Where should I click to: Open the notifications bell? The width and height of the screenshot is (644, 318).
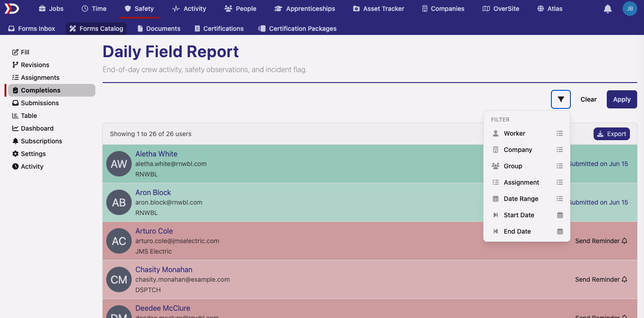point(608,9)
